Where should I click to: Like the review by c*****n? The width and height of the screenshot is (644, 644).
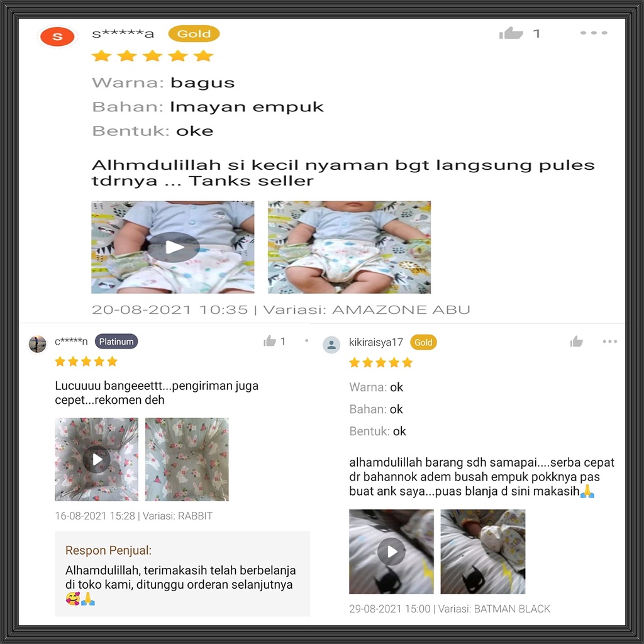point(270,341)
